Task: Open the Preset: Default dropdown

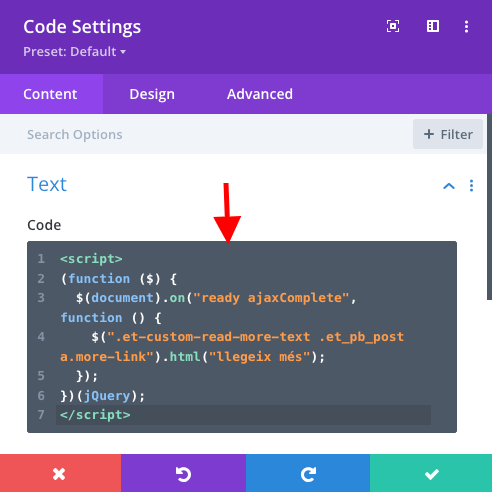Action: tap(74, 52)
